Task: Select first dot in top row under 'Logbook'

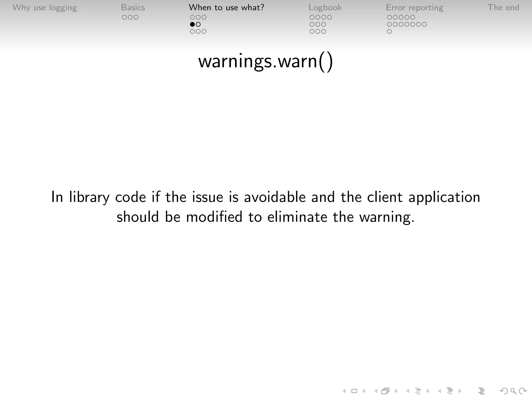Action: pyautogui.click(x=312, y=17)
